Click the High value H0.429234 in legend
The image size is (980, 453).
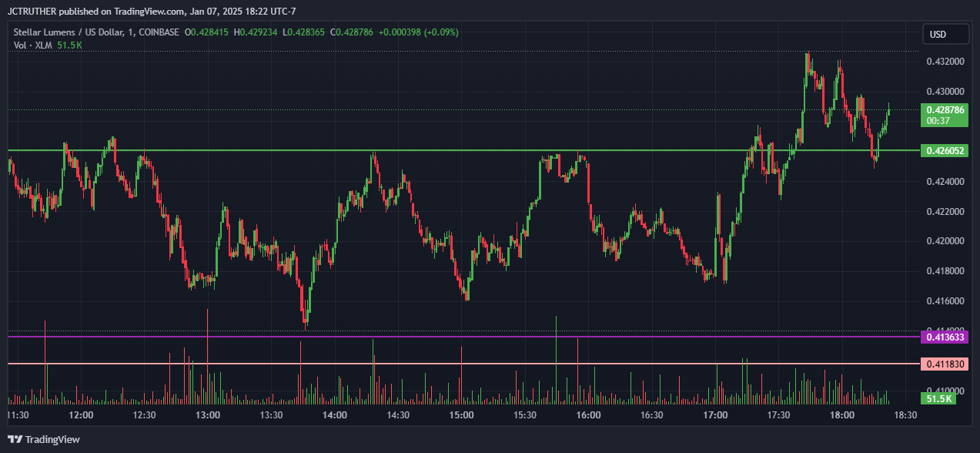click(256, 32)
